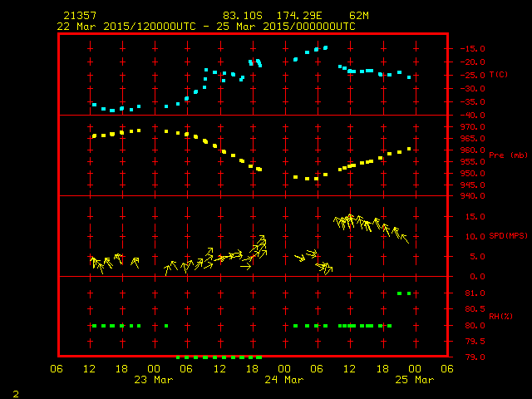Click the SPD(MPS) wind speed label
This screenshot has height=399, width=532.
pyautogui.click(x=508, y=235)
